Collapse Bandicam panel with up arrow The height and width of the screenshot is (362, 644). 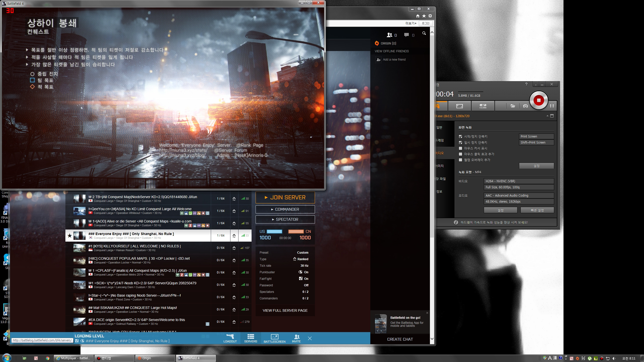pyautogui.click(x=547, y=116)
